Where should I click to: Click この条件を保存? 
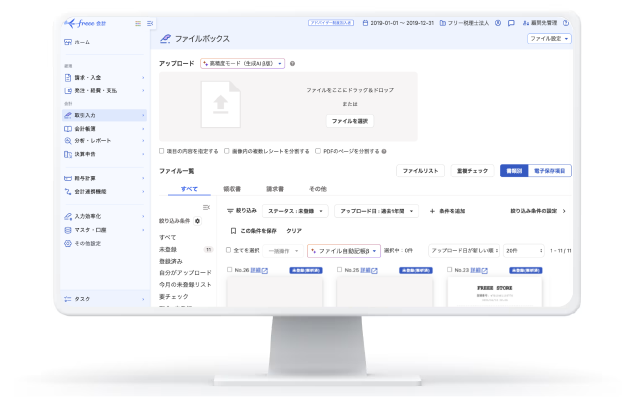click(x=254, y=231)
